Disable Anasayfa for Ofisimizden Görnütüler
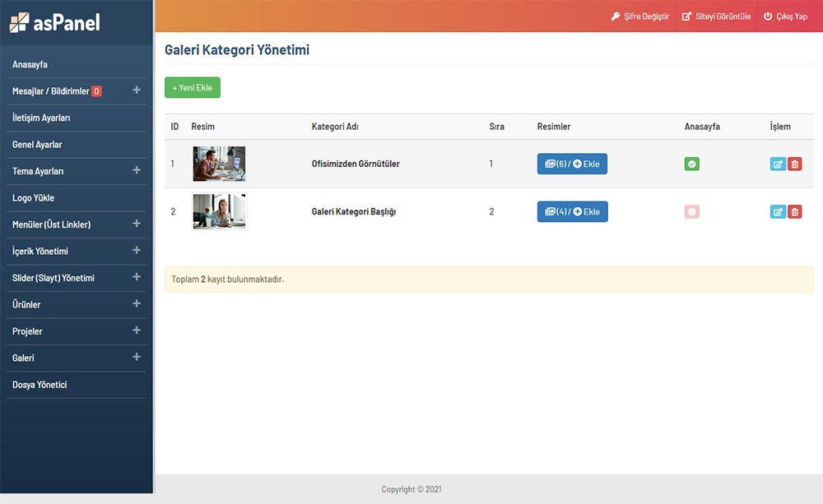The image size is (823, 504). [x=691, y=164]
